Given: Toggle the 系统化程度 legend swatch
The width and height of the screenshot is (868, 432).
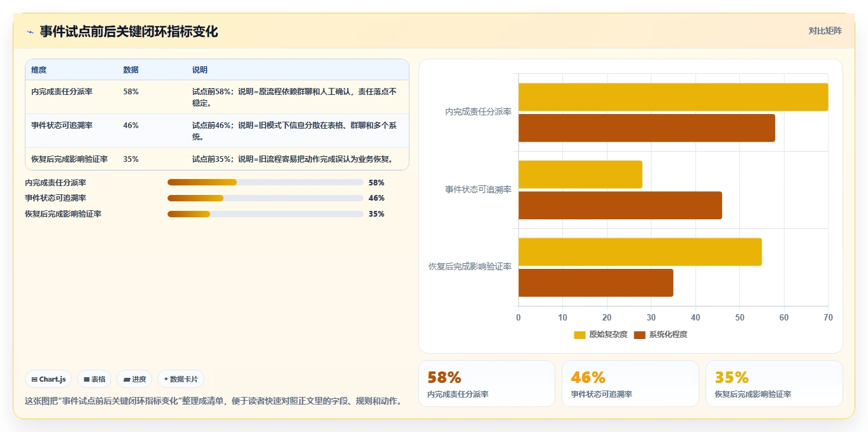Looking at the screenshot, I should coord(639,335).
